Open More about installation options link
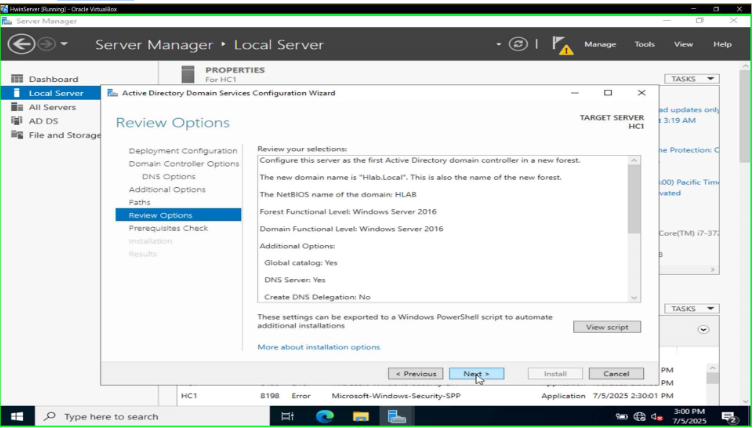Screen dimensions: 754x428 (x=318, y=347)
